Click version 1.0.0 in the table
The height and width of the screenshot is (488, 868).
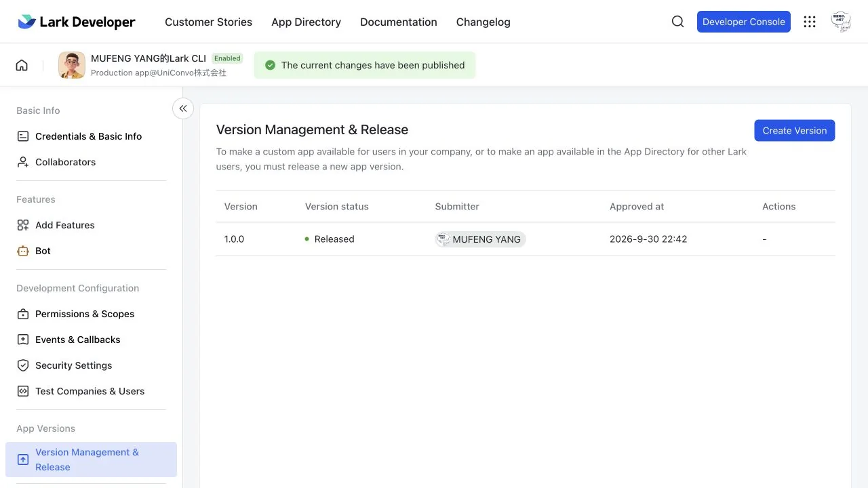click(x=234, y=239)
